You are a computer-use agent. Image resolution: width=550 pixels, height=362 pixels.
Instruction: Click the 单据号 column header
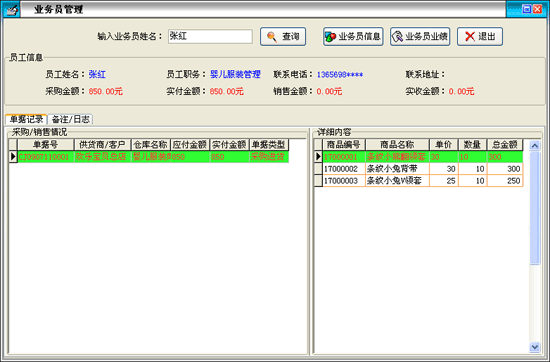click(46, 145)
